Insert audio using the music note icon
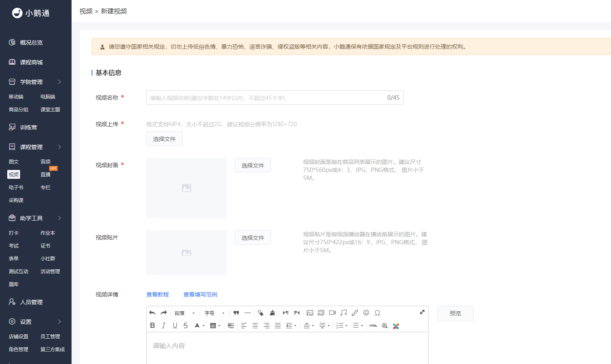The height and width of the screenshot is (364, 611). 344,313
